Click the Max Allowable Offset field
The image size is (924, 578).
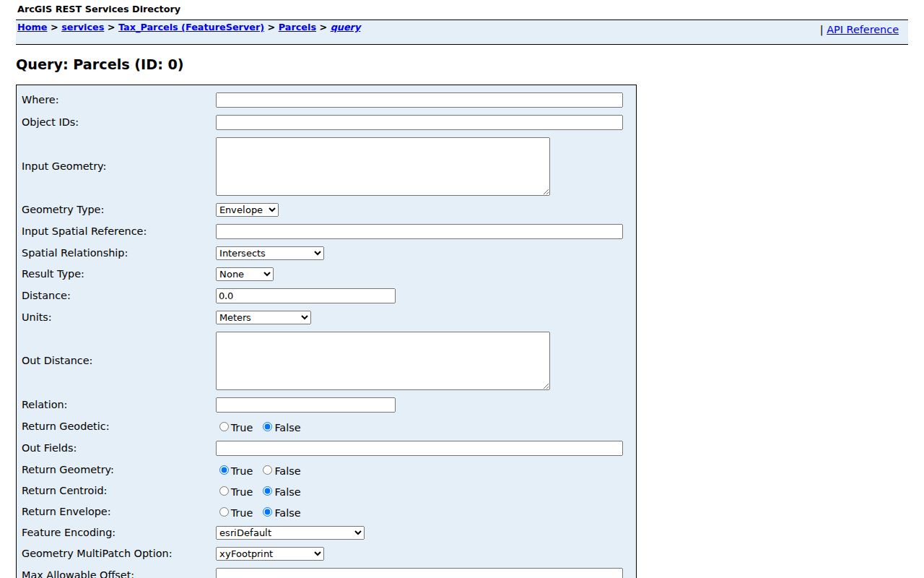click(x=419, y=573)
